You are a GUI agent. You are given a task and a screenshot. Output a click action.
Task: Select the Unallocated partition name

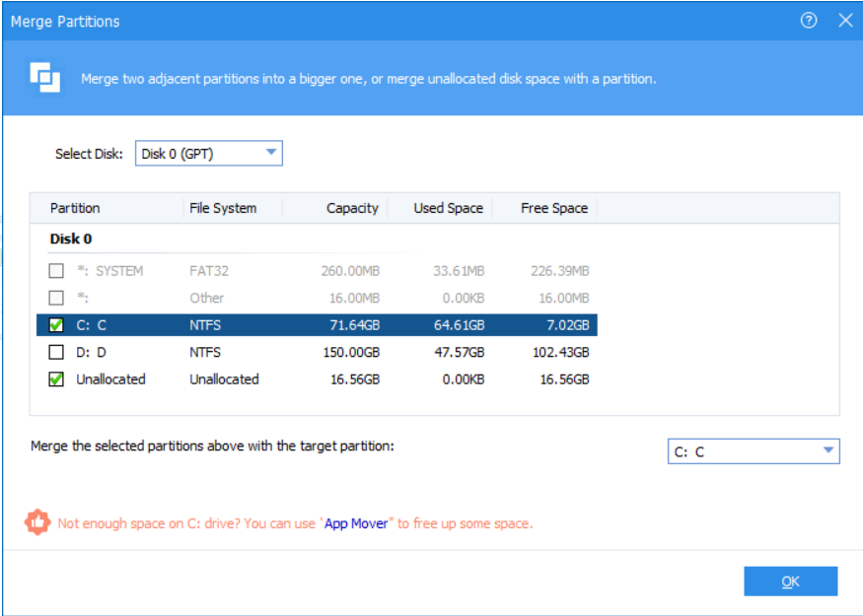tap(110, 378)
